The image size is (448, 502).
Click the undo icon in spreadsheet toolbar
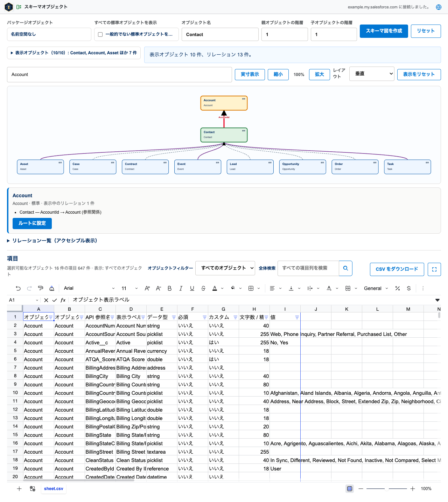click(18, 288)
